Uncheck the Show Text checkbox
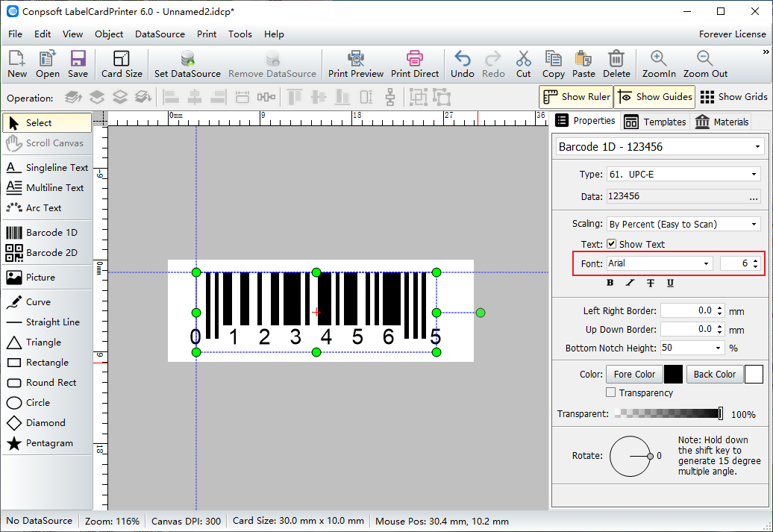The height and width of the screenshot is (532, 773). point(611,244)
